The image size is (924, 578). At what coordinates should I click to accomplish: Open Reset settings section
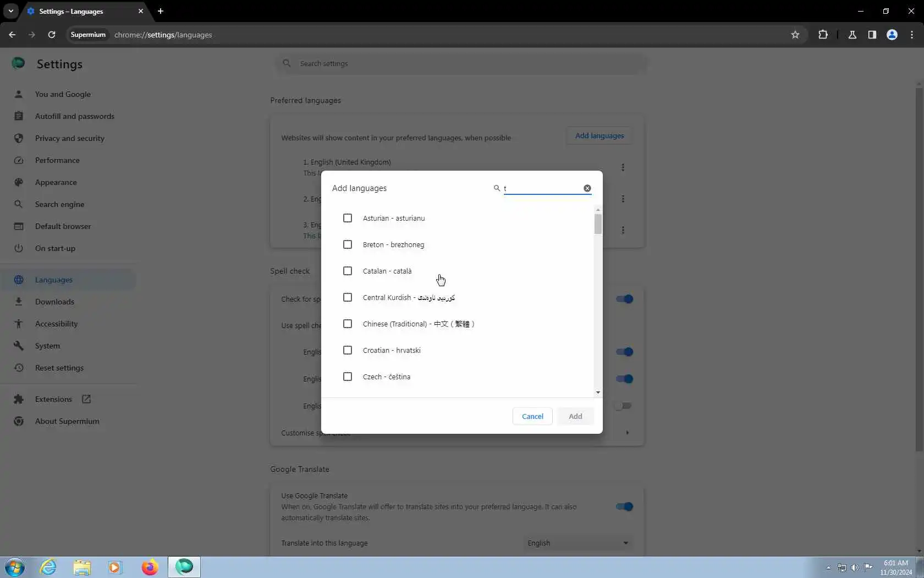59,368
